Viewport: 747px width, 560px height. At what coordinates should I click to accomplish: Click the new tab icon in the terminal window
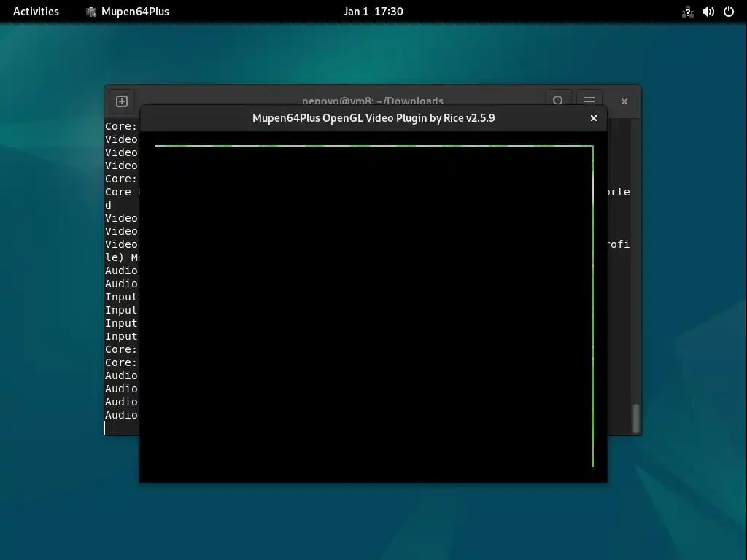coord(122,101)
